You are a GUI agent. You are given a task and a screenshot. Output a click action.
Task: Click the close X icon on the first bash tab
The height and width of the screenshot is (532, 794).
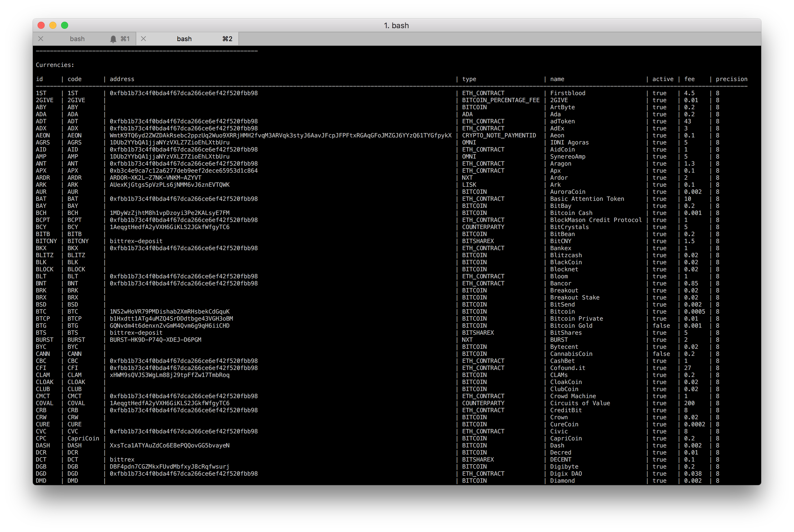pos(41,39)
